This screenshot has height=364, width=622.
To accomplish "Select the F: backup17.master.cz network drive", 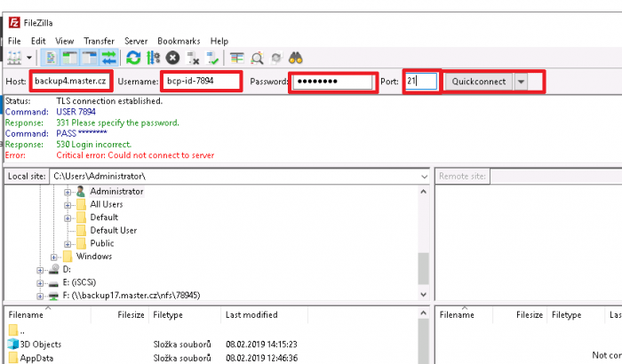I will click(x=132, y=296).
